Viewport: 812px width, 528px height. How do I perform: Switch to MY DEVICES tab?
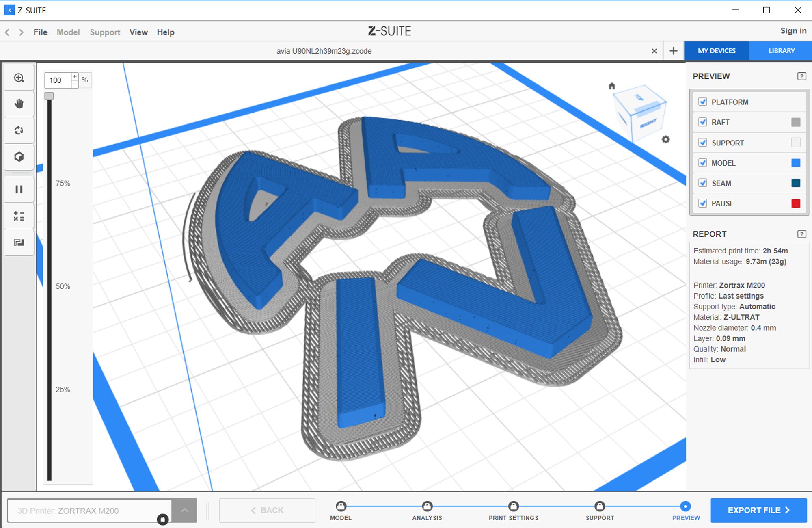pos(717,51)
